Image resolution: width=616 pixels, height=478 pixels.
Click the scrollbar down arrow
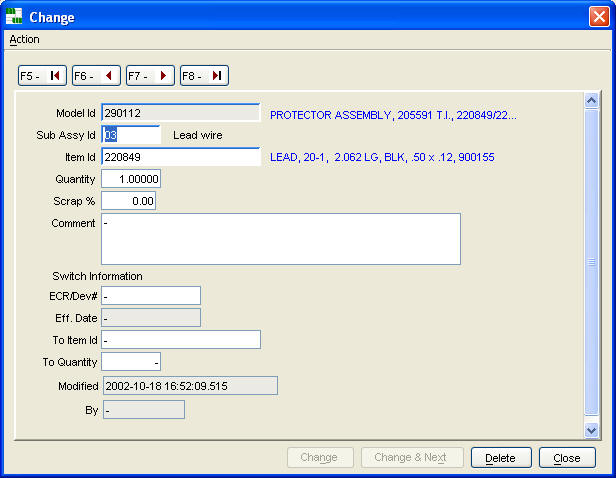coord(591,430)
